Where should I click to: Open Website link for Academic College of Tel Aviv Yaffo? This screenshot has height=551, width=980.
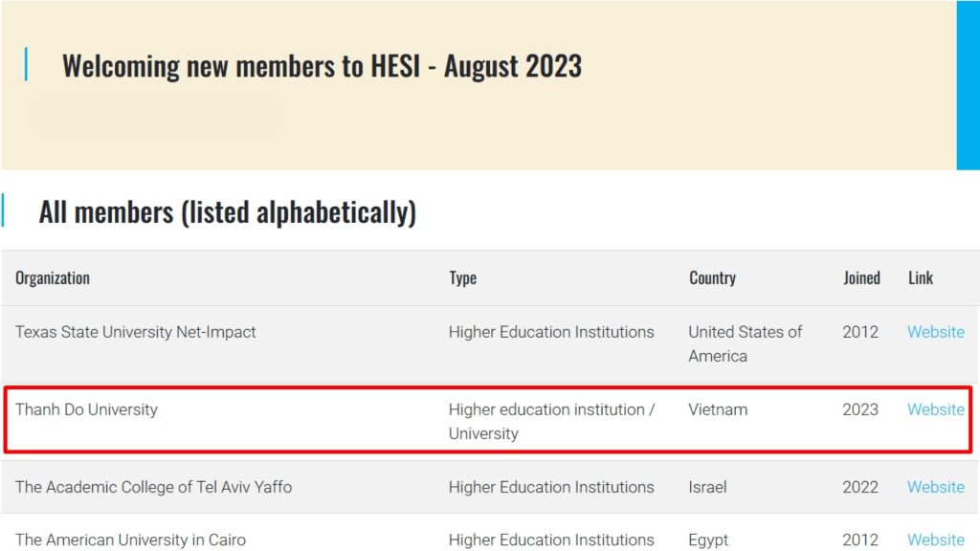[936, 487]
